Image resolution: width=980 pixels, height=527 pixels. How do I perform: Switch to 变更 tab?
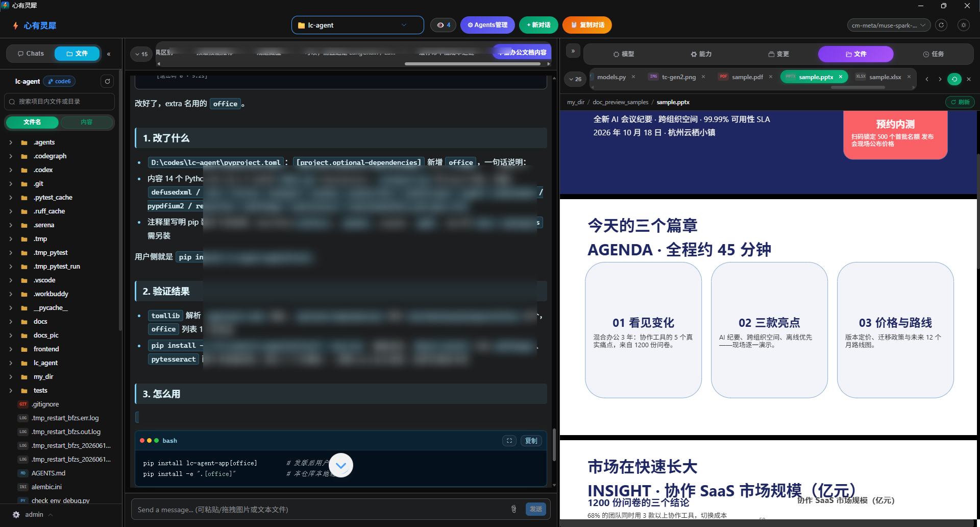click(x=778, y=54)
